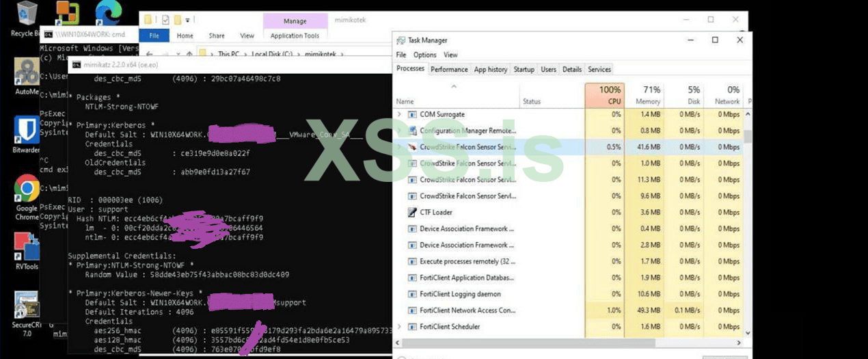The image size is (868, 359).
Task: Click the Explorer New Folder quick access icon
Action: [x=177, y=20]
